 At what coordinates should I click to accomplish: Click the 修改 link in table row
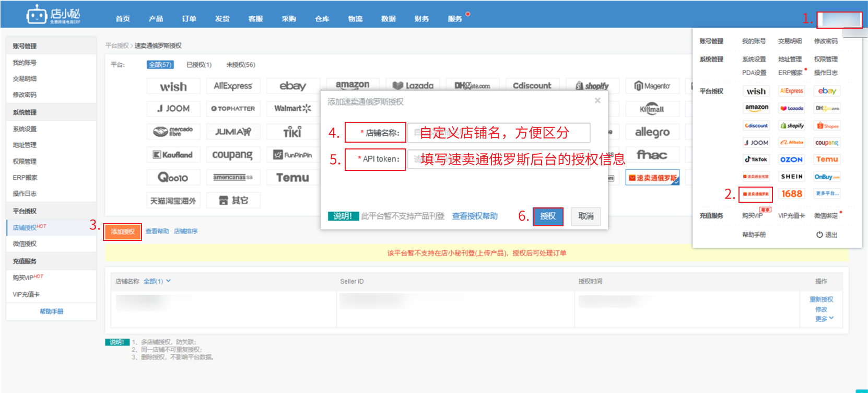[822, 309]
